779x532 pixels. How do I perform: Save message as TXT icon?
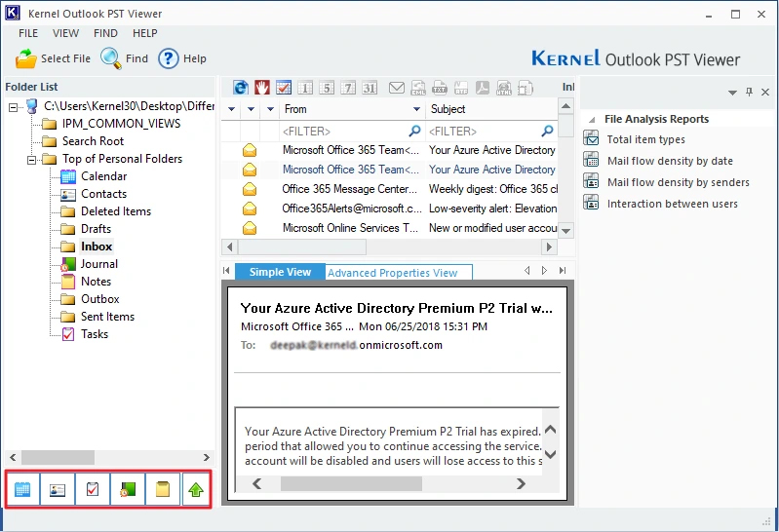(440, 88)
